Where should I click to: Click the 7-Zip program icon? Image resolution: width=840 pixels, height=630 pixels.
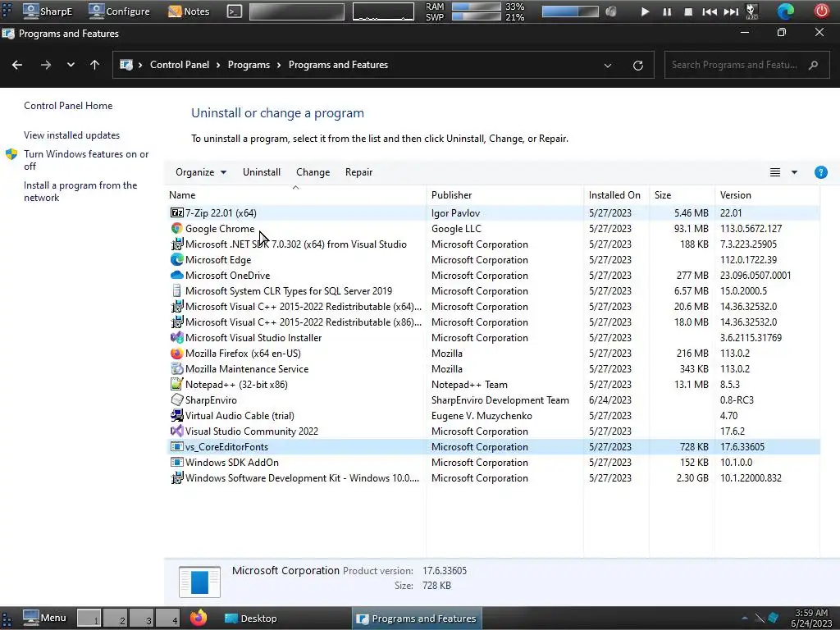click(177, 212)
